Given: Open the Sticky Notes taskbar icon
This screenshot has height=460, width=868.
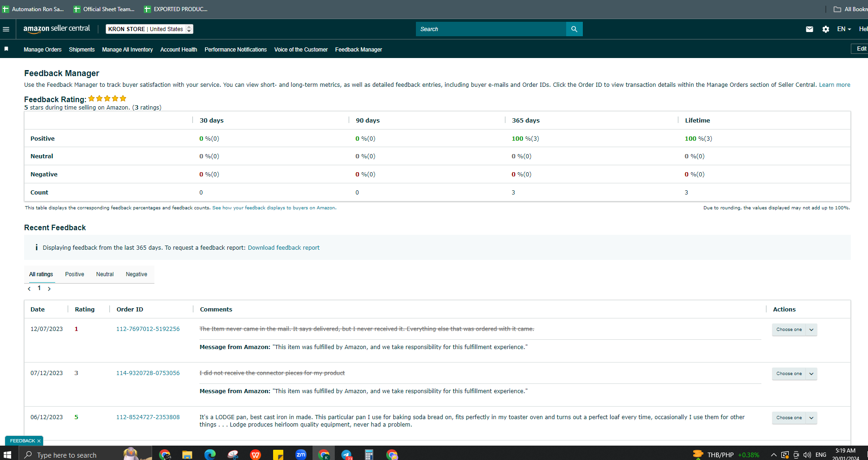Looking at the screenshot, I should (278, 454).
